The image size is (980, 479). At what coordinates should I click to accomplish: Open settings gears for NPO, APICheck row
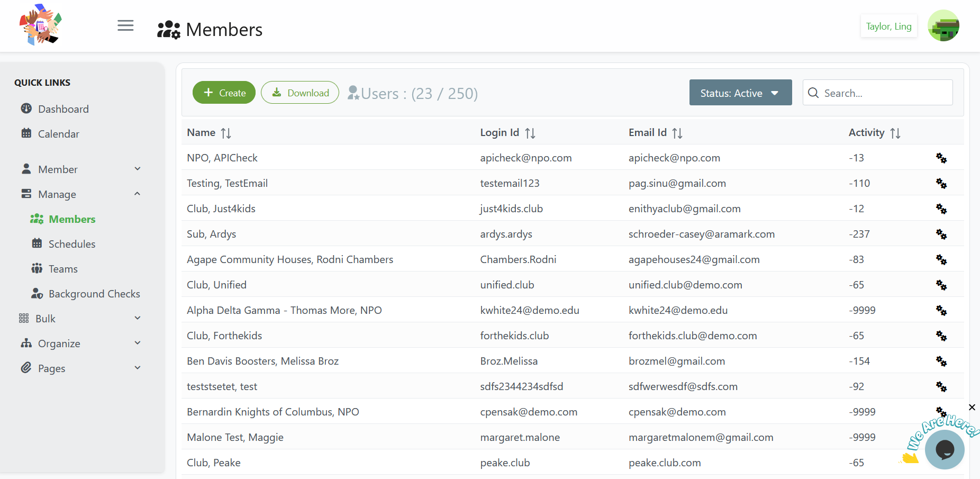[x=941, y=158]
